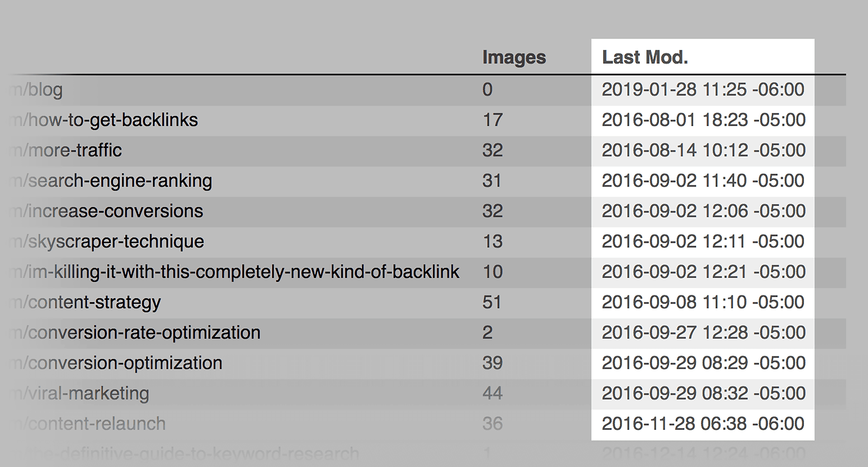The height and width of the screenshot is (467, 868).
Task: Select the 2016-11-28 06:38 date cell
Action: point(703,424)
